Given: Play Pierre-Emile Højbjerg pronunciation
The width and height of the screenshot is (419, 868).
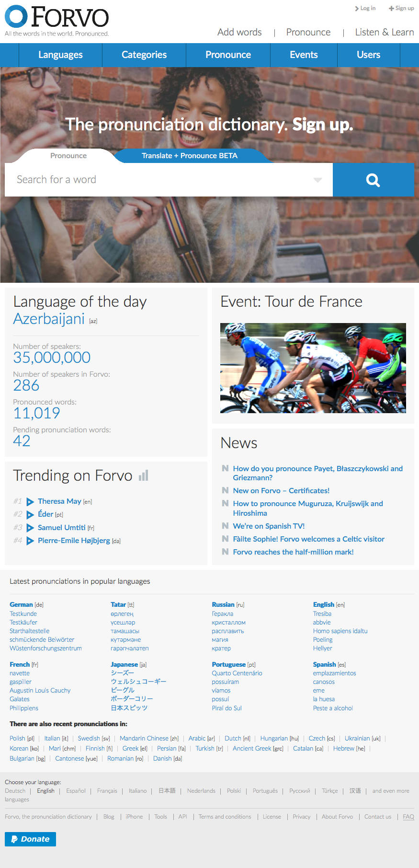Looking at the screenshot, I should (x=30, y=541).
